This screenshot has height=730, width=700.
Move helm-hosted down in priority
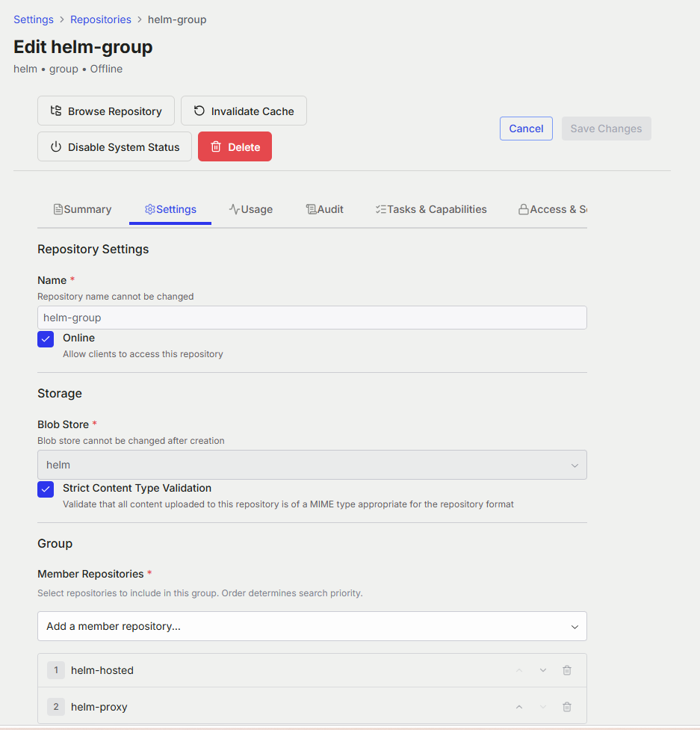click(542, 670)
